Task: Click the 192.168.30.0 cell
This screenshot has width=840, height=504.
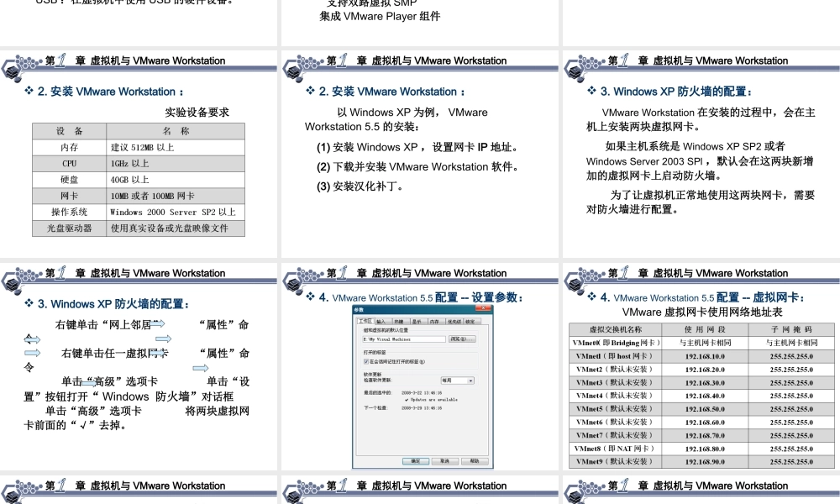Action: point(705,382)
